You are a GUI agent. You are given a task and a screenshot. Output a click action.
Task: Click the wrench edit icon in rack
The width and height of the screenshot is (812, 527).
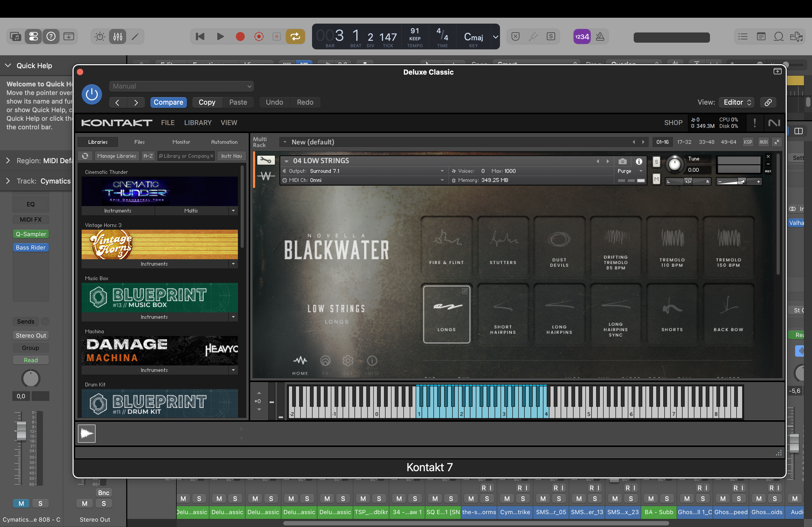click(x=266, y=160)
